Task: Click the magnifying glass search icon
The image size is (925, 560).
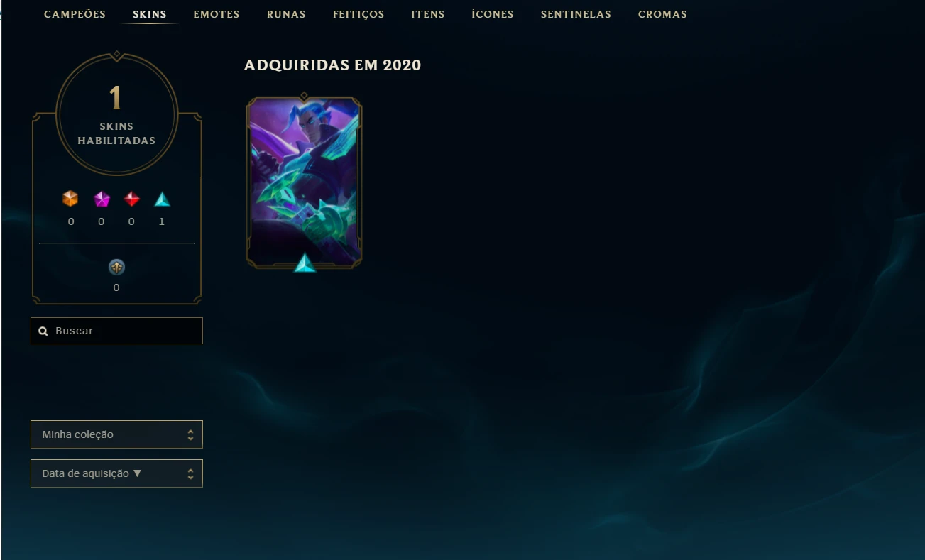Action: pyautogui.click(x=43, y=331)
